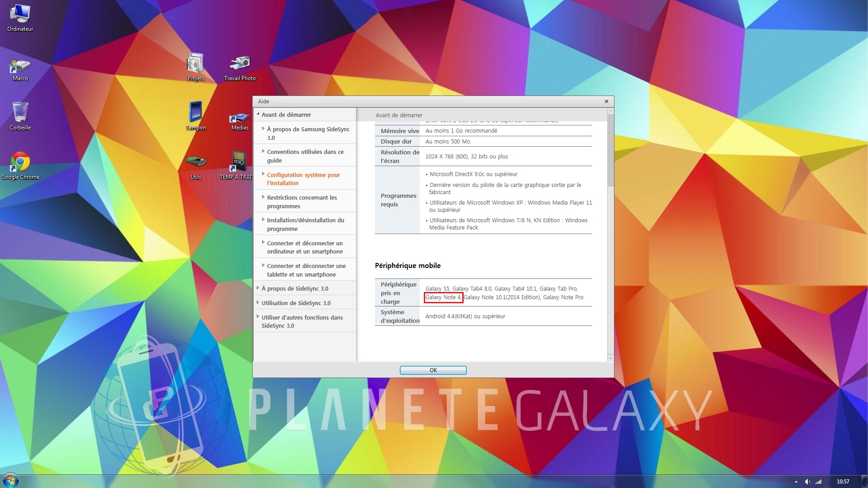The width and height of the screenshot is (868, 488).
Task: Click the Périphérique pris en charge label
Action: click(398, 293)
